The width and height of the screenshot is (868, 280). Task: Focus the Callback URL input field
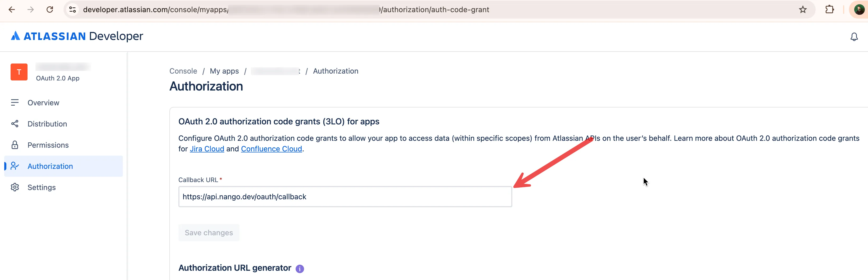tap(345, 197)
